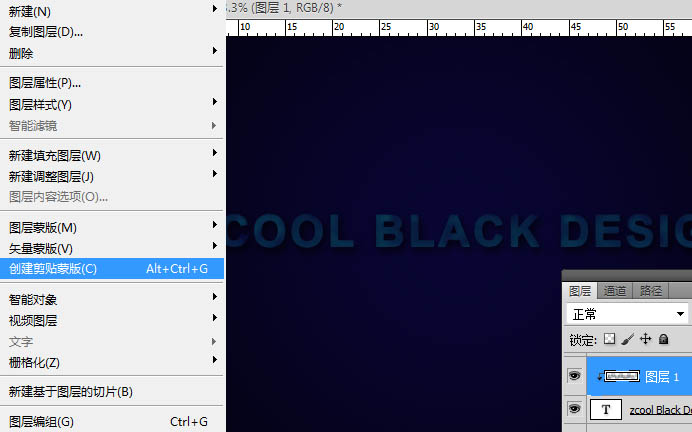The height and width of the screenshot is (432, 692).
Task: Open the 正常 blend mode dropdown
Action: tap(627, 314)
